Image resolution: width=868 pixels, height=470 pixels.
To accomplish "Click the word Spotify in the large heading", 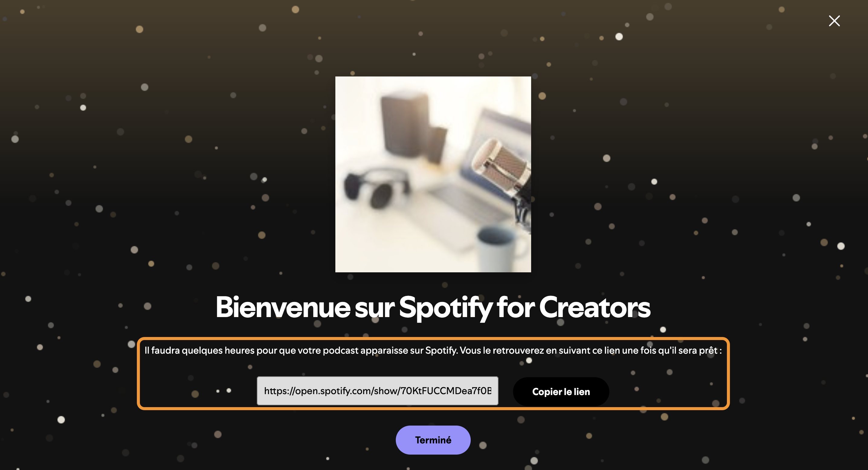I will pos(445,307).
